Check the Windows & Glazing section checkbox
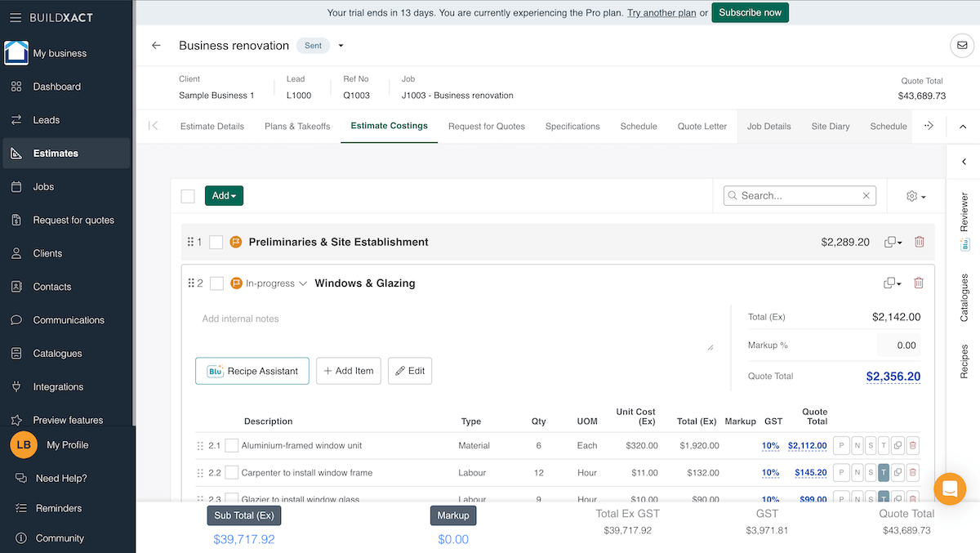 (x=215, y=282)
